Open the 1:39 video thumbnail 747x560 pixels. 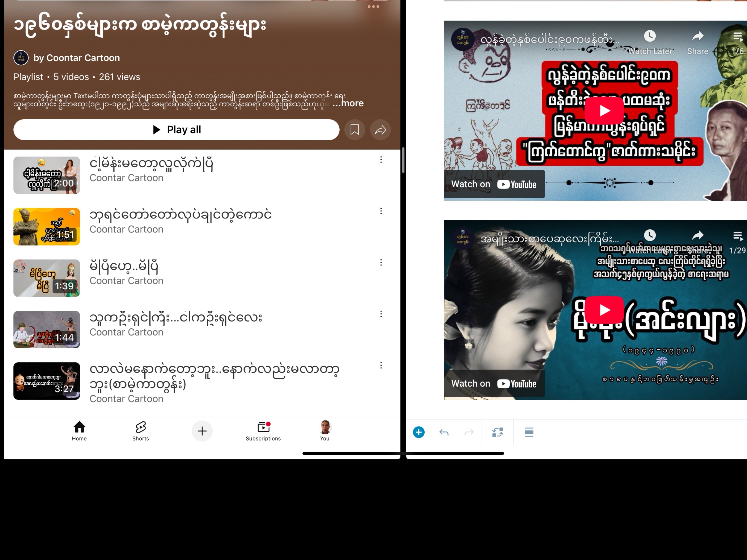click(x=46, y=278)
